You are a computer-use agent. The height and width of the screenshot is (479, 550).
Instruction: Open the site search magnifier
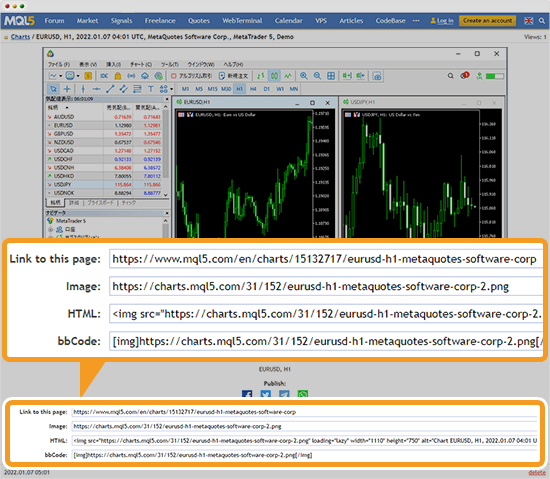542,21
